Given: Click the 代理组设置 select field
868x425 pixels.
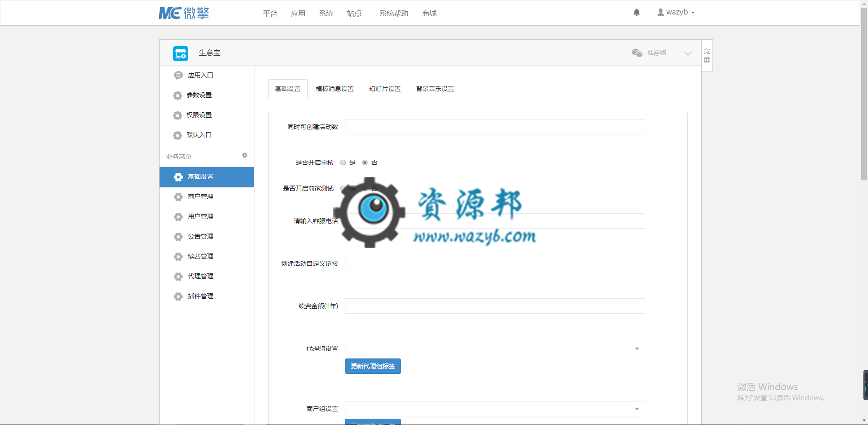Looking at the screenshot, I should 495,349.
